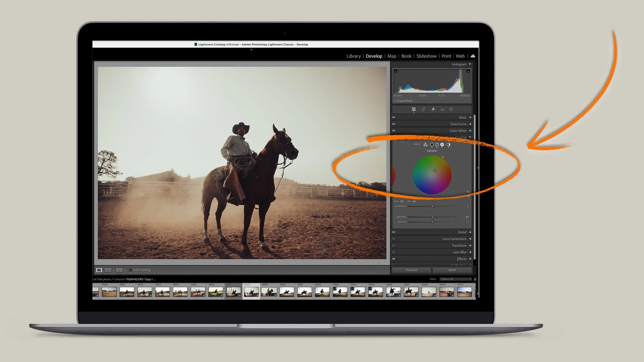
Task: Select the Edit sliders tool icon
Action: [x=414, y=109]
